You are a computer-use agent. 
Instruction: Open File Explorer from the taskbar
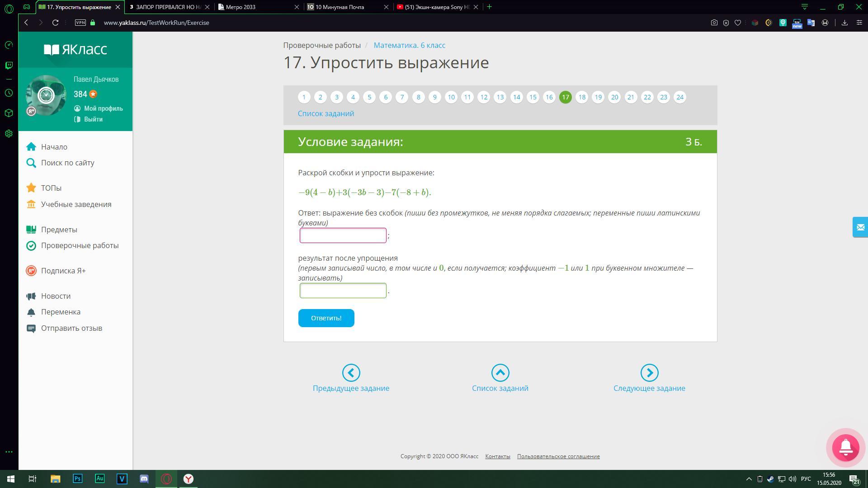click(x=55, y=479)
